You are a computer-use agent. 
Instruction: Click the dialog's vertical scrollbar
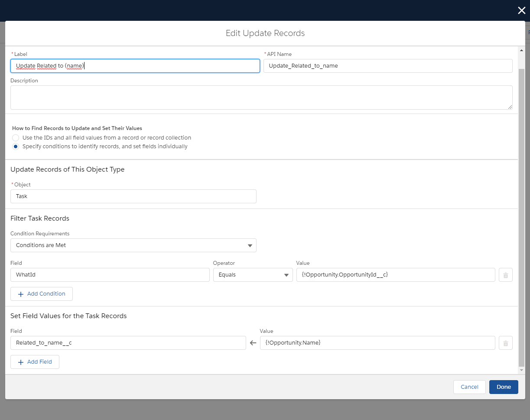521,217
